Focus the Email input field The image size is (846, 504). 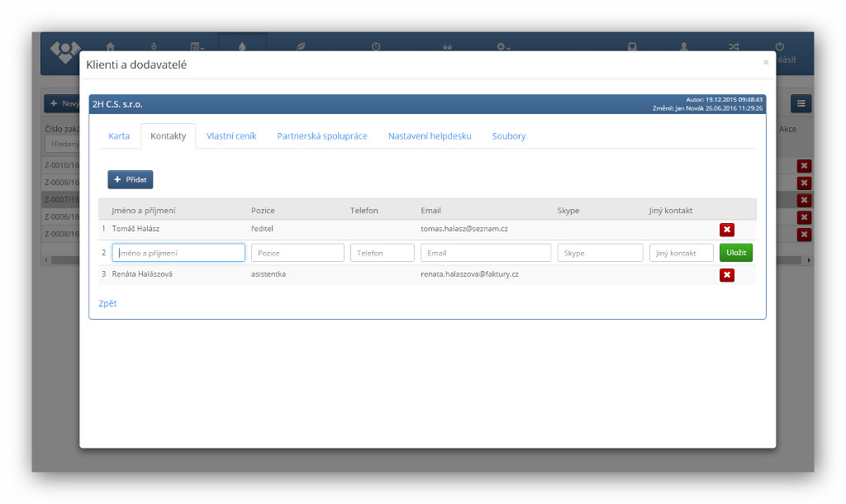click(485, 253)
